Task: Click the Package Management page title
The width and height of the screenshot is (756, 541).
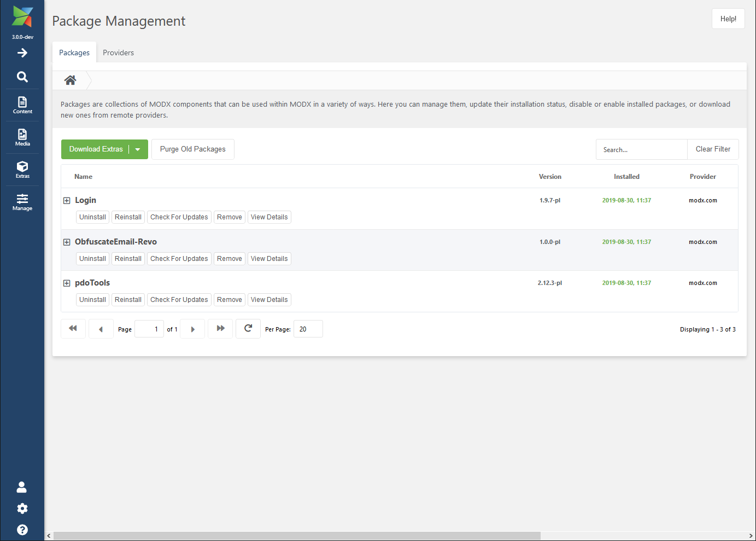Action: coord(119,21)
